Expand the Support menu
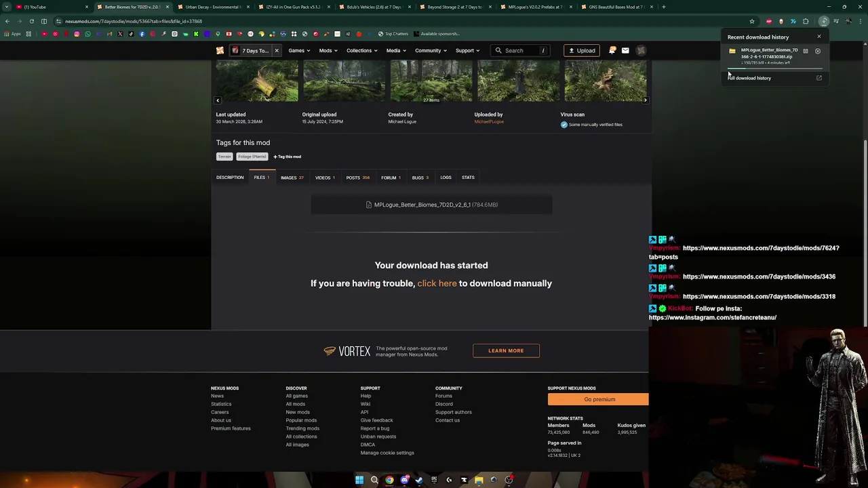This screenshot has height=488, width=868. pyautogui.click(x=467, y=50)
